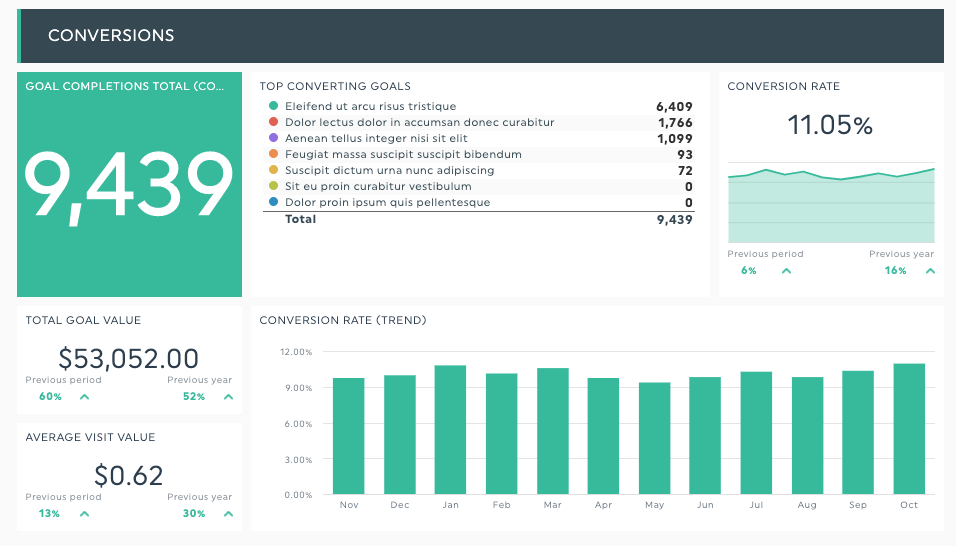Click the purple dot beside Aenean tellus integer
The width and height of the screenshot is (956, 546).
(x=273, y=138)
